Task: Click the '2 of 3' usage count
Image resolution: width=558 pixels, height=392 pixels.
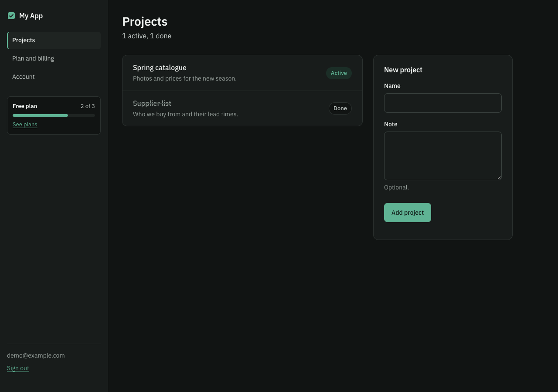Action: [88, 106]
